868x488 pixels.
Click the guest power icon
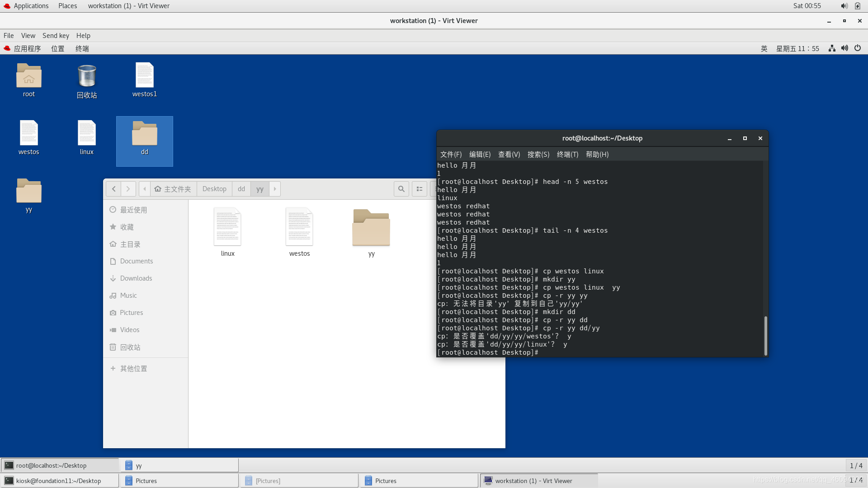coord(858,48)
